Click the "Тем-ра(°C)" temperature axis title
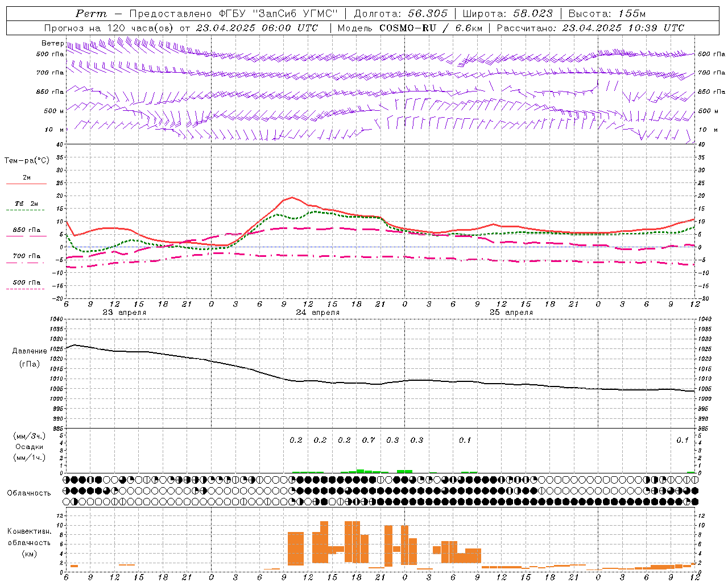The image size is (728, 582). (x=27, y=161)
